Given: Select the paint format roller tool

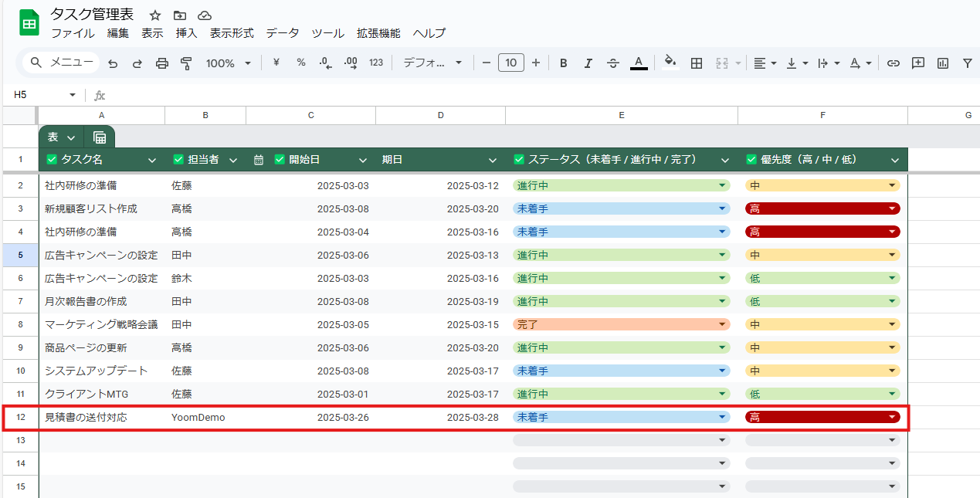Looking at the screenshot, I should click(x=185, y=63).
